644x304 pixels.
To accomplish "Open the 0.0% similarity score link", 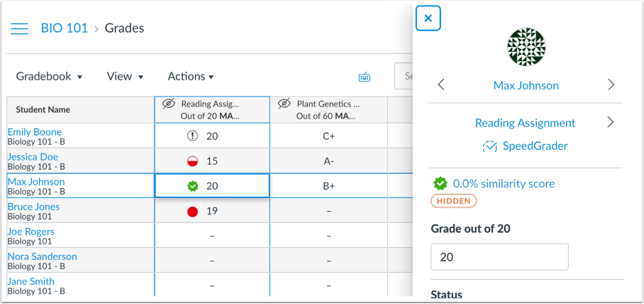I will (x=504, y=184).
